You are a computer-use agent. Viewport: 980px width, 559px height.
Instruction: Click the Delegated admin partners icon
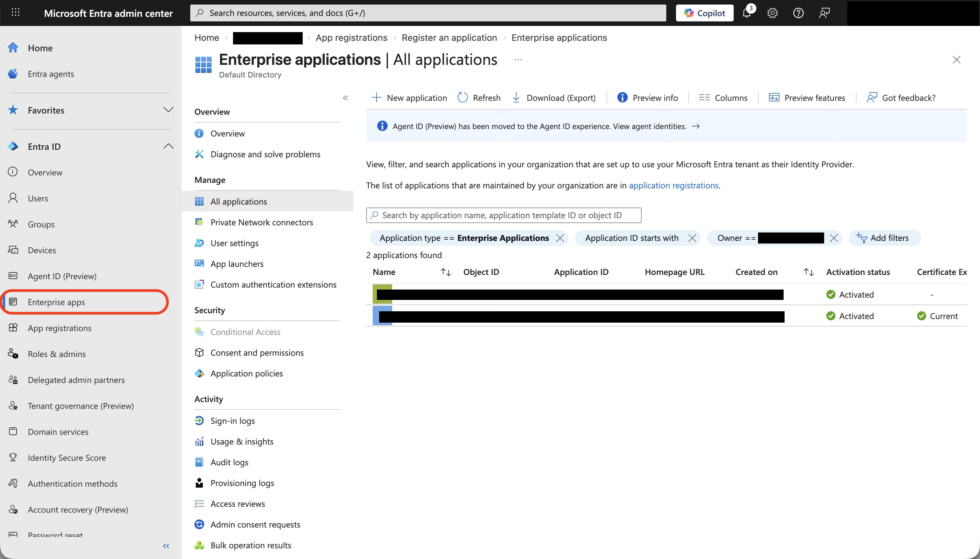pos(13,380)
